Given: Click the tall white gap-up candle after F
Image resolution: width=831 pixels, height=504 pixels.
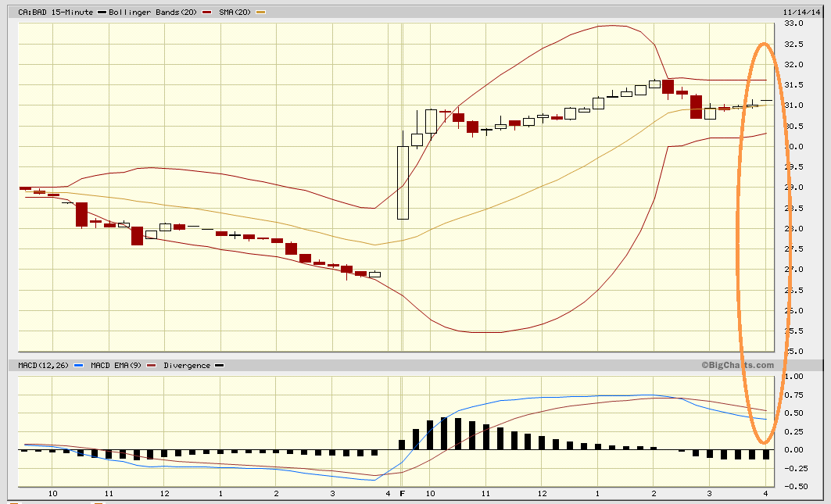Looking at the screenshot, I should [x=403, y=182].
